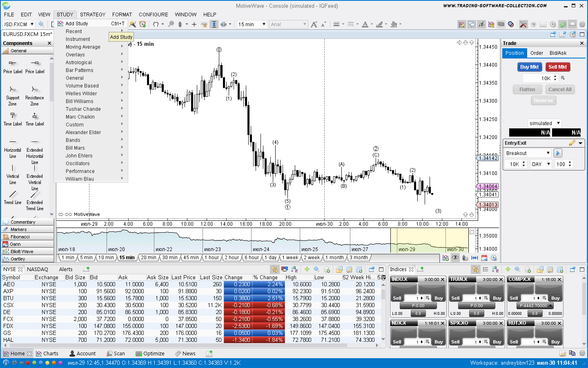Select the 1 hour timeframe bar
This screenshot has height=368, width=588.
pyautogui.click(x=212, y=258)
